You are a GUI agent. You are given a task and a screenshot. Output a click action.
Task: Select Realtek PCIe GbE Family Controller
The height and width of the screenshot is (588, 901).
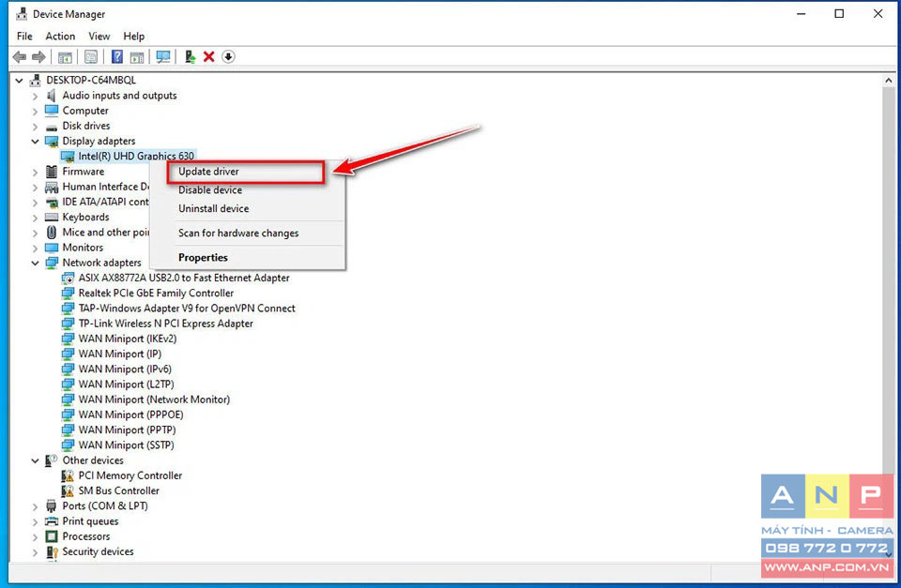[x=156, y=293]
